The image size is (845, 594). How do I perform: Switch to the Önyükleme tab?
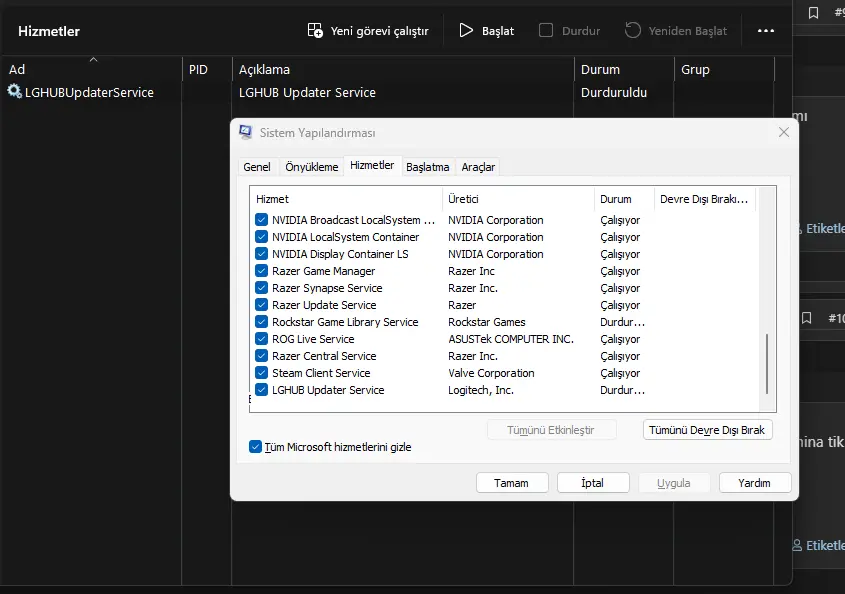311,167
